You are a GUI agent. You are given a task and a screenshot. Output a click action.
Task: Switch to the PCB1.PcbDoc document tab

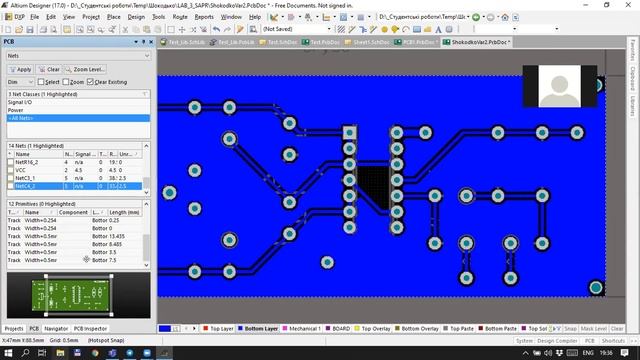(416, 42)
